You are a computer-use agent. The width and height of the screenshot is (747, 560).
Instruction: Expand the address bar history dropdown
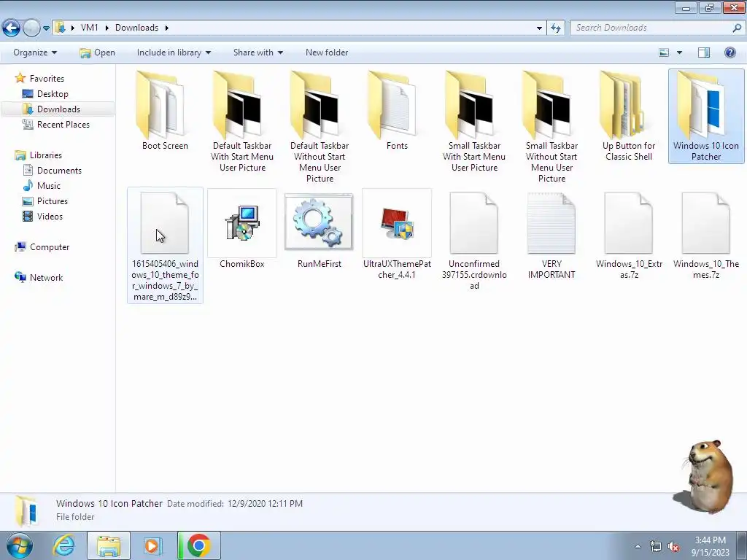click(539, 28)
